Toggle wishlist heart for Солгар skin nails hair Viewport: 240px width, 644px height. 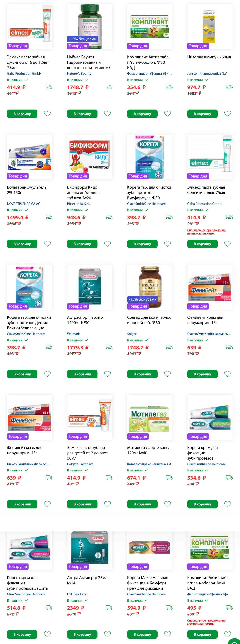pyautogui.click(x=167, y=374)
